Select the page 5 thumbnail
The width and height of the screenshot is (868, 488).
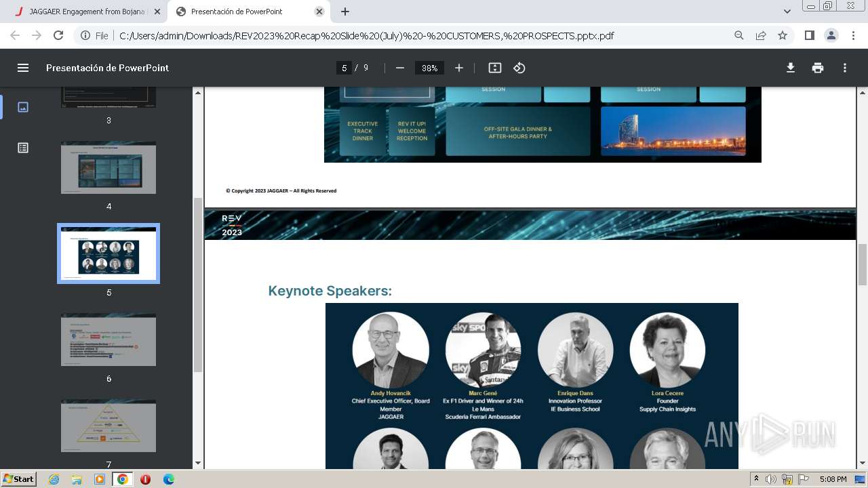[108, 253]
